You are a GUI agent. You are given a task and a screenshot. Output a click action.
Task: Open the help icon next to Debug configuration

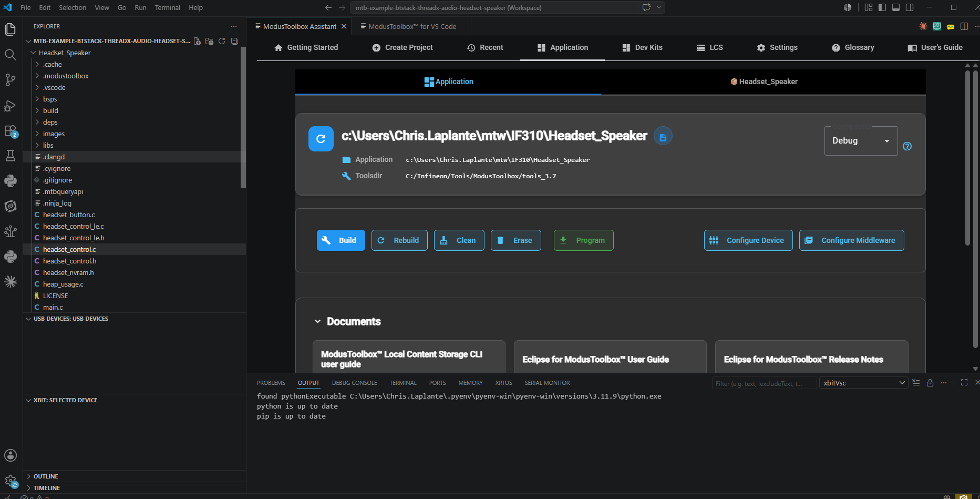click(x=907, y=146)
